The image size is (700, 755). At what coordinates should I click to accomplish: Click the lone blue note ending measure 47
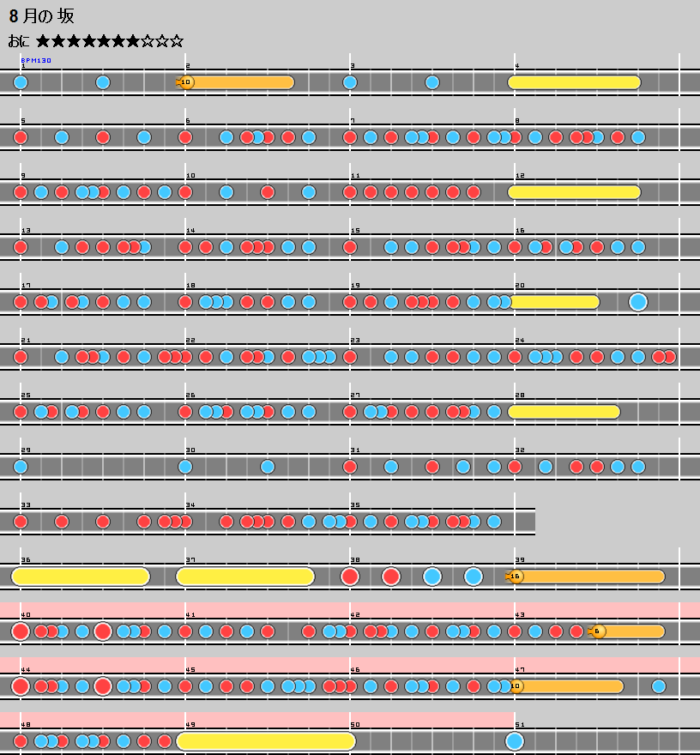coord(658,686)
